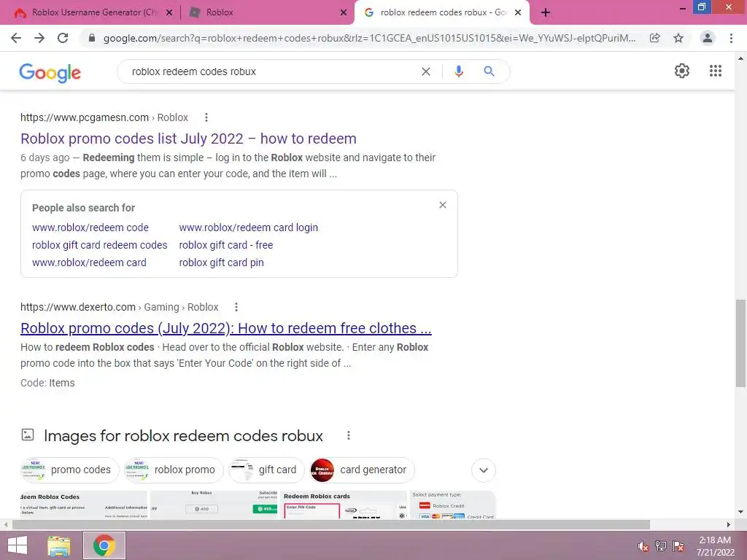
Task: Open options for Images section
Action: point(349,435)
